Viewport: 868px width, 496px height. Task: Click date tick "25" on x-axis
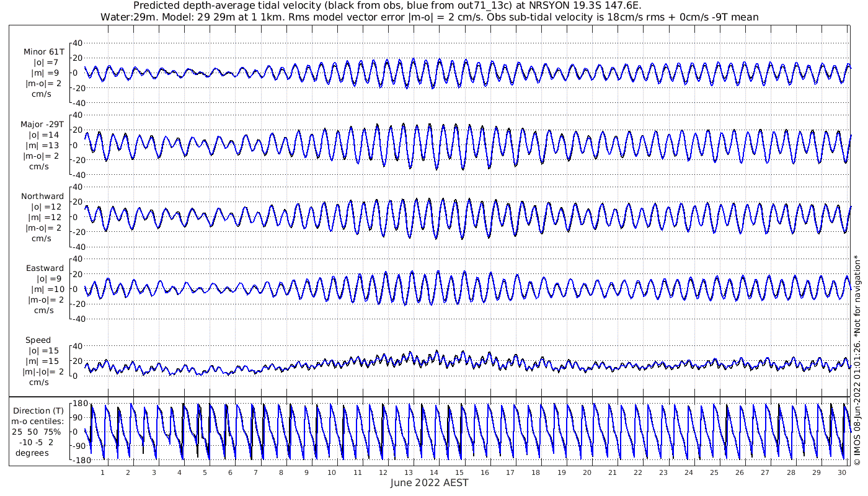[714, 472]
